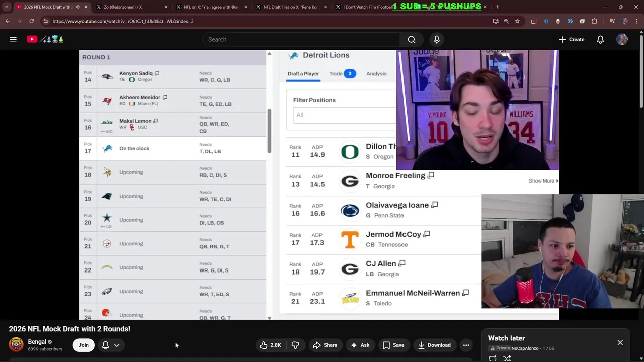
Task: Go to YouTube home via logo
Action: [x=32, y=39]
